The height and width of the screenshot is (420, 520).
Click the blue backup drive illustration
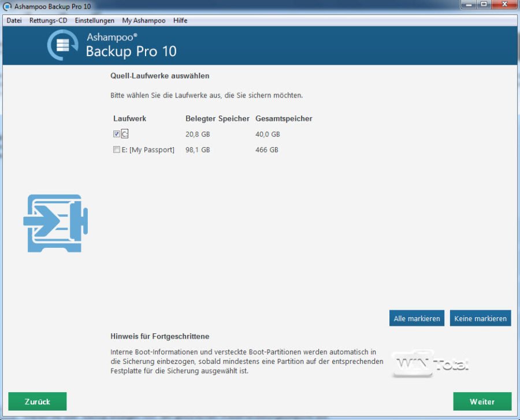56,222
